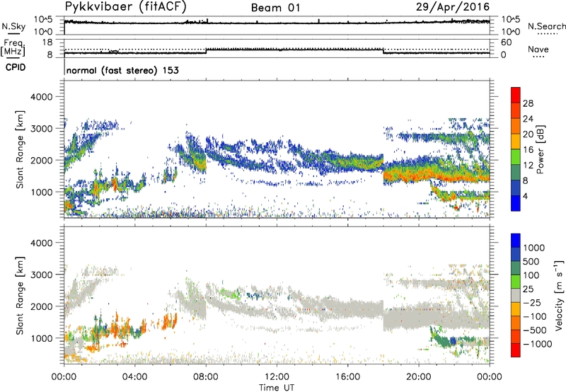The height and width of the screenshot is (392, 566).
Task: Click the Time UT axis title
Action: click(x=277, y=388)
